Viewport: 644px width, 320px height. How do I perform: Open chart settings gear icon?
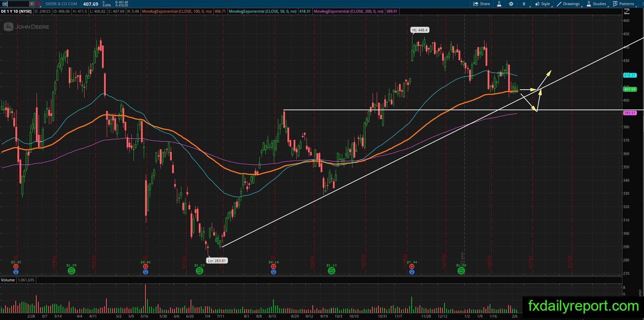(511, 4)
